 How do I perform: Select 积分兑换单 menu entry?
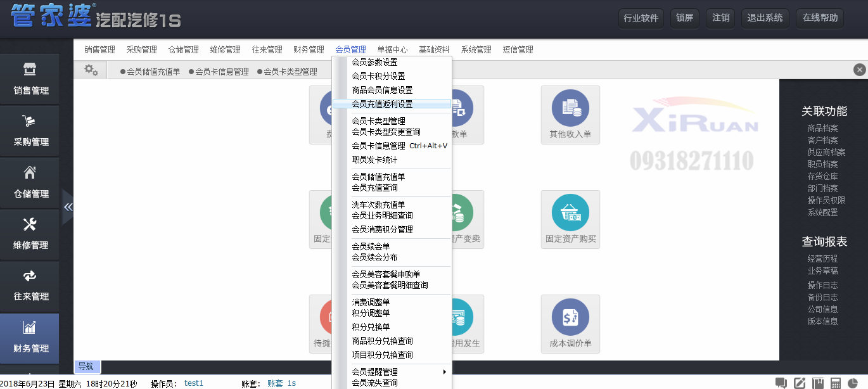pos(371,327)
